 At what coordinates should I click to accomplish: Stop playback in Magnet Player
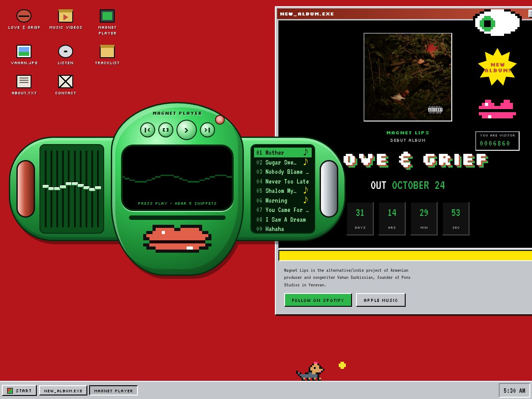point(166,130)
